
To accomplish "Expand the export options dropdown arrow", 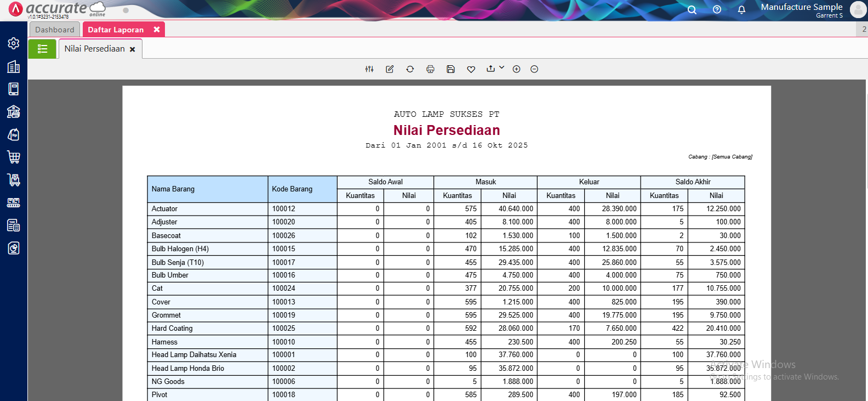I will point(501,67).
